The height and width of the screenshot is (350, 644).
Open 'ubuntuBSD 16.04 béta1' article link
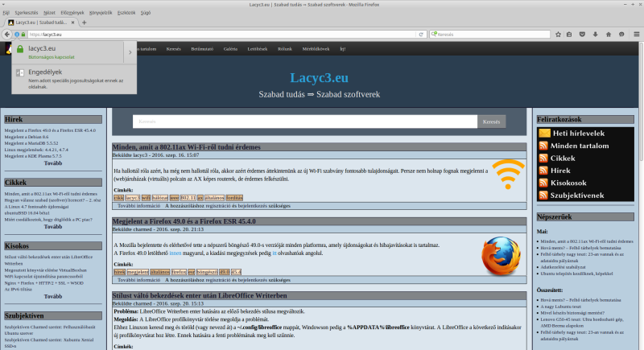click(x=27, y=213)
